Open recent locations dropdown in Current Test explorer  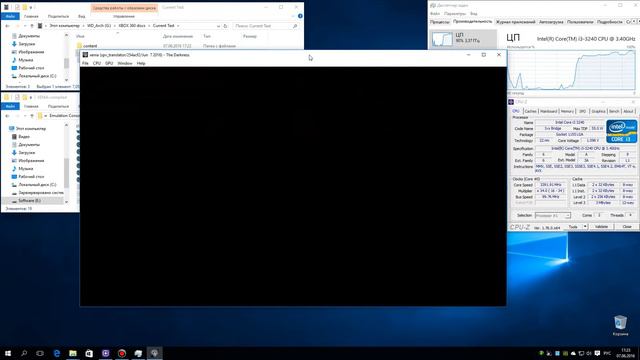click(x=24, y=26)
